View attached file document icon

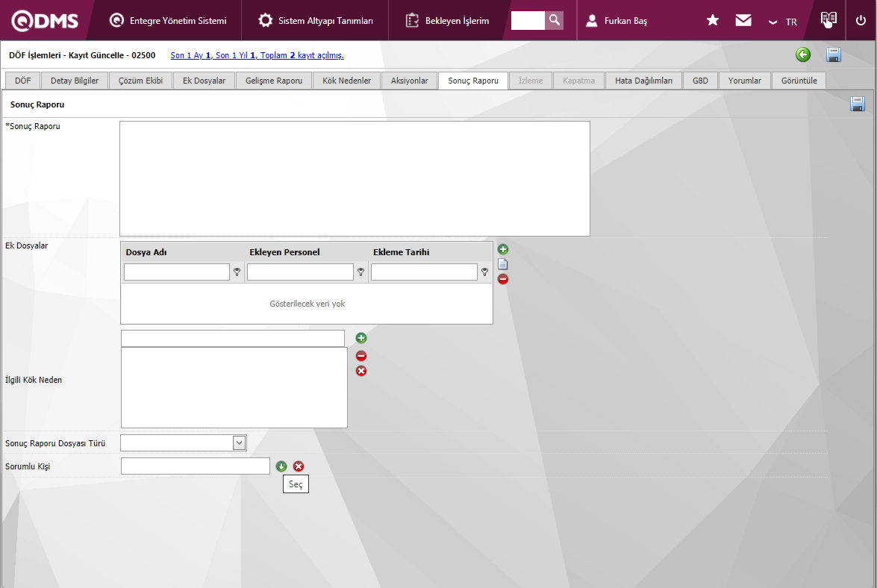pos(503,264)
